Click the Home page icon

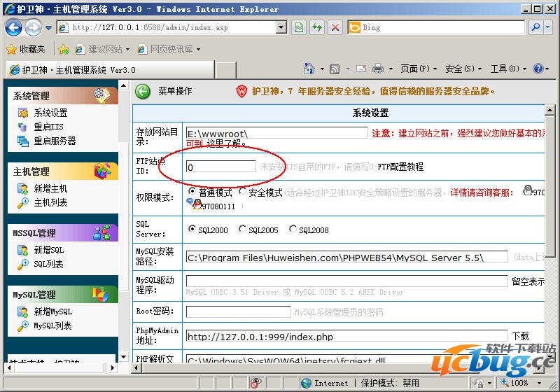[x=309, y=69]
